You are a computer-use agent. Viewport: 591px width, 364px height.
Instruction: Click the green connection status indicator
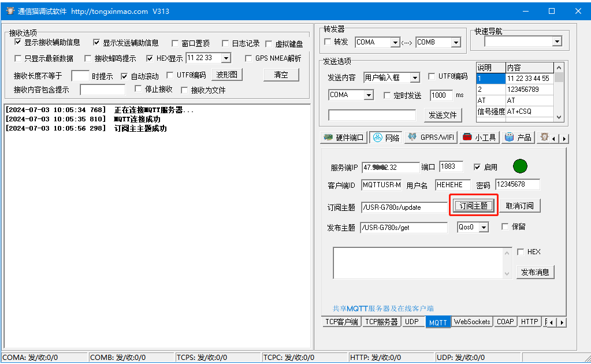coord(520,166)
